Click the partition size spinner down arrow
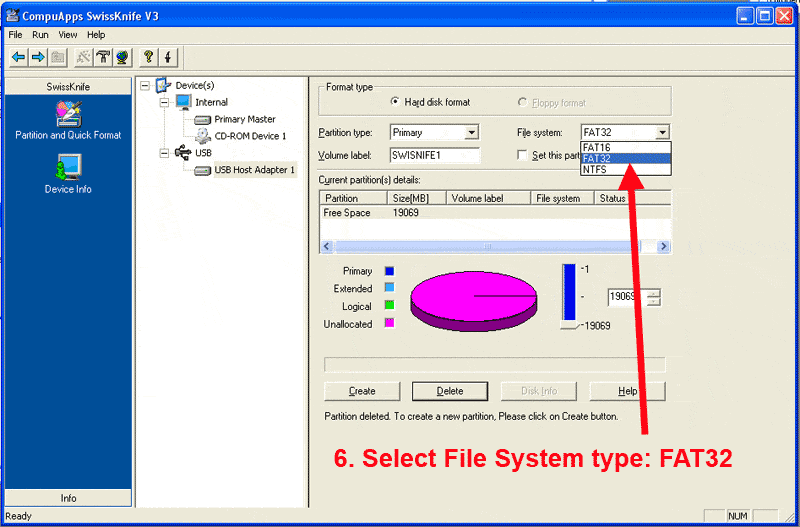 tap(654, 301)
